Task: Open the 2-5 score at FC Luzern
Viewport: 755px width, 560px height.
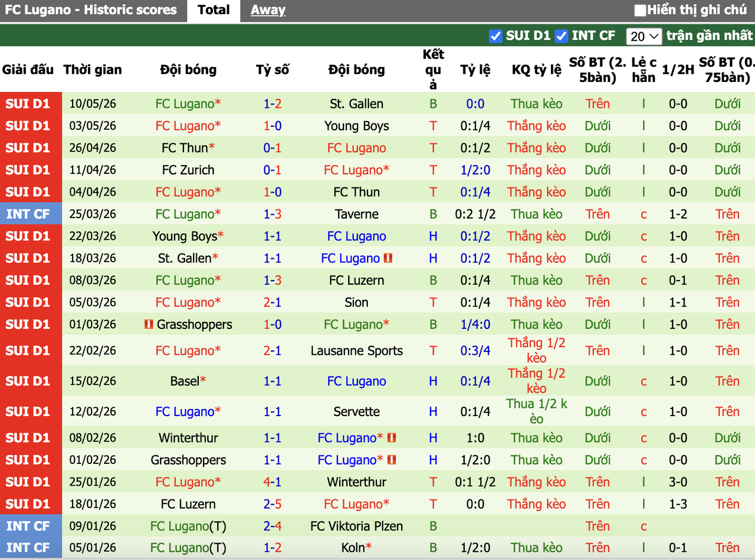Action: pos(273,504)
